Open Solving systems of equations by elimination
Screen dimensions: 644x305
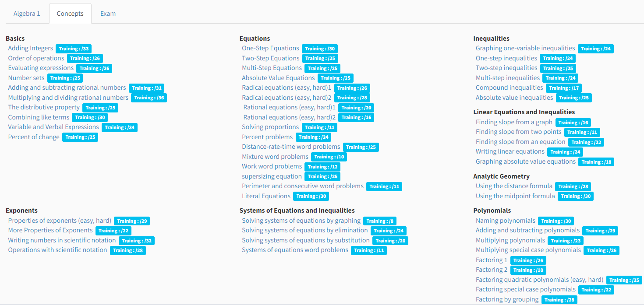pos(305,230)
